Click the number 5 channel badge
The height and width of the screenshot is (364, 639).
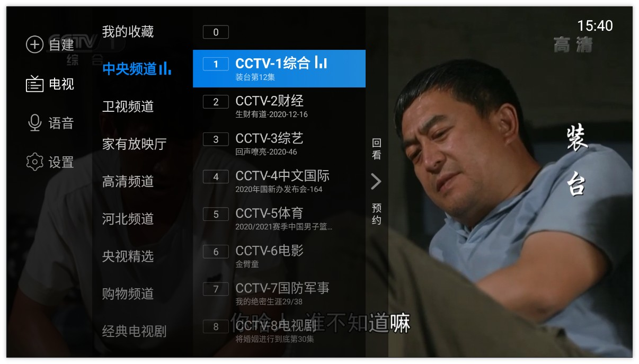click(216, 215)
